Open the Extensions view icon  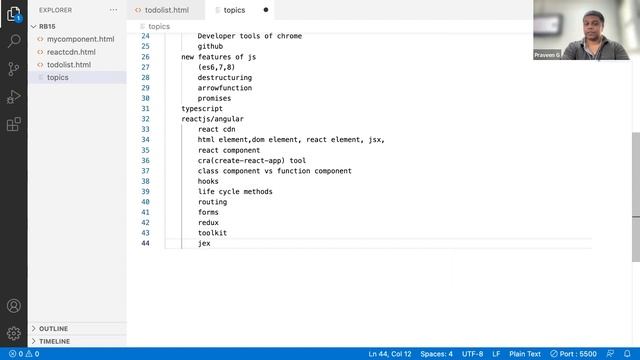coord(14,124)
